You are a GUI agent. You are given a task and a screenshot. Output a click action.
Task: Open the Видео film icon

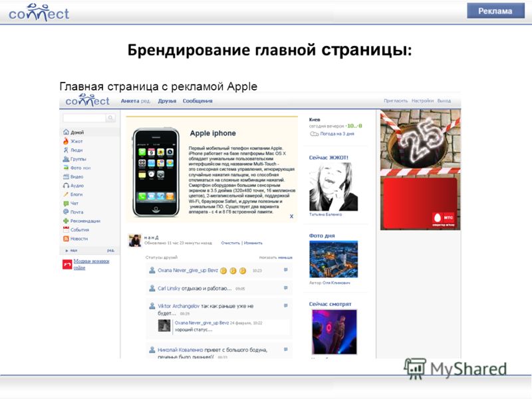(66, 176)
